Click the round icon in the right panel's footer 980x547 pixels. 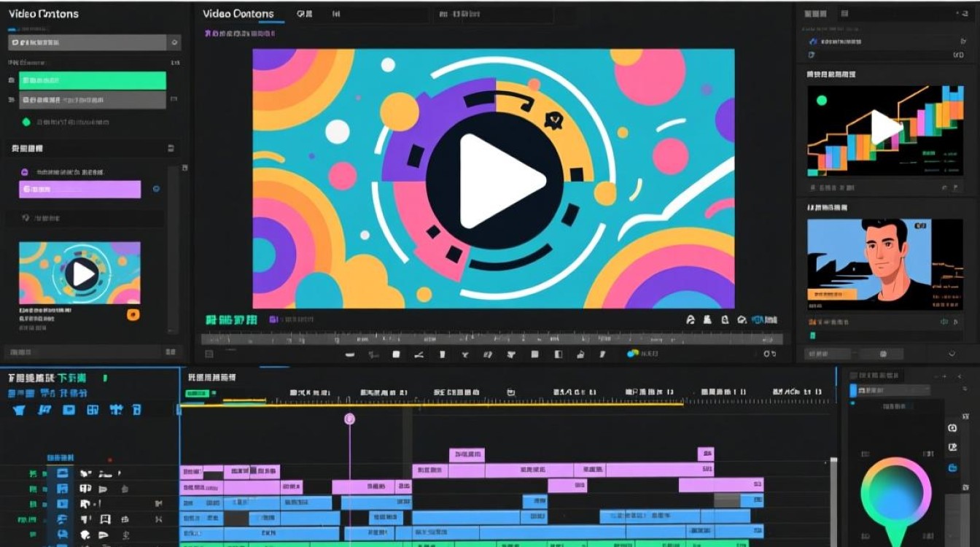coord(883,354)
